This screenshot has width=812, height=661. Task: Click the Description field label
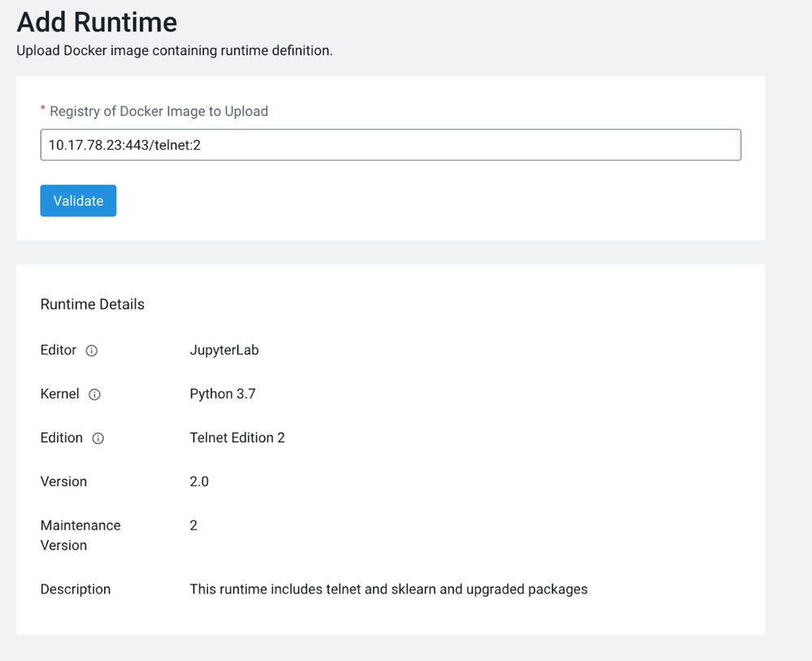(76, 589)
